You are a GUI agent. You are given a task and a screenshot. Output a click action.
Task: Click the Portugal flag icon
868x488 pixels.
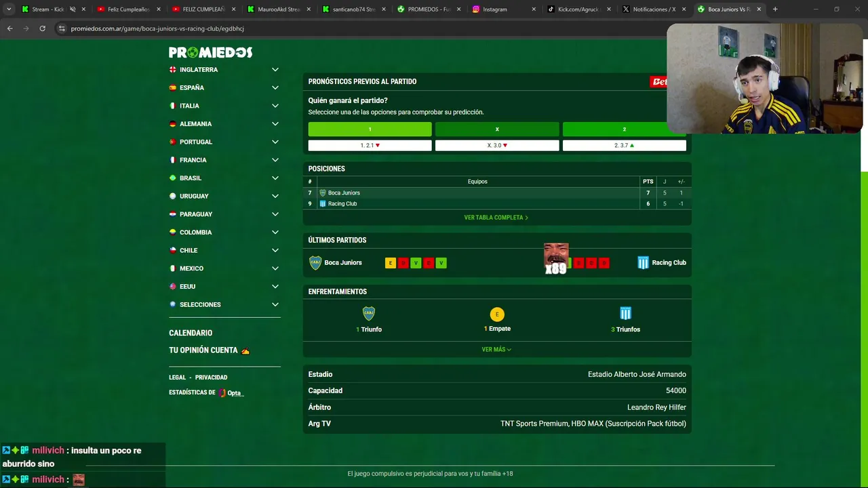173,142
